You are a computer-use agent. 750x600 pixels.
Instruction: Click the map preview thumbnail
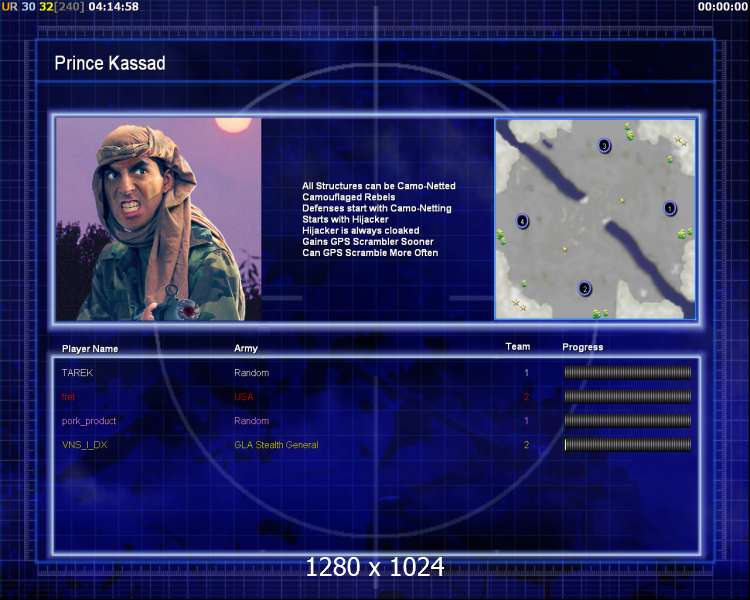[595, 219]
